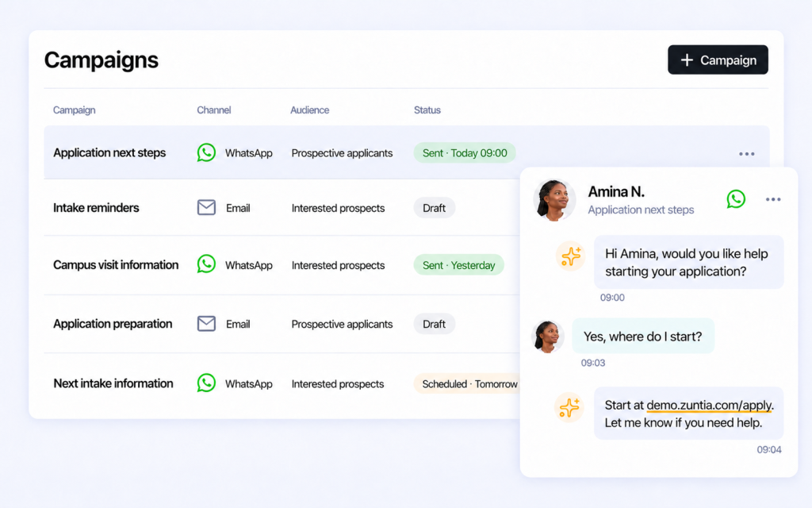Open the three-dot menu in Amina N. chat
Screen dimensions: 812x508
coord(772,199)
